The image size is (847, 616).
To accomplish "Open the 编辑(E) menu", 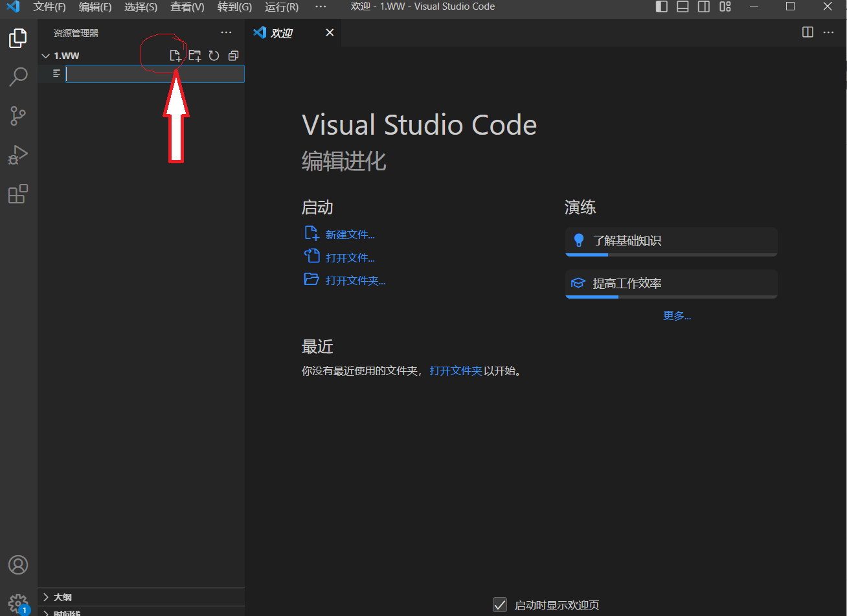I will click(x=95, y=6).
